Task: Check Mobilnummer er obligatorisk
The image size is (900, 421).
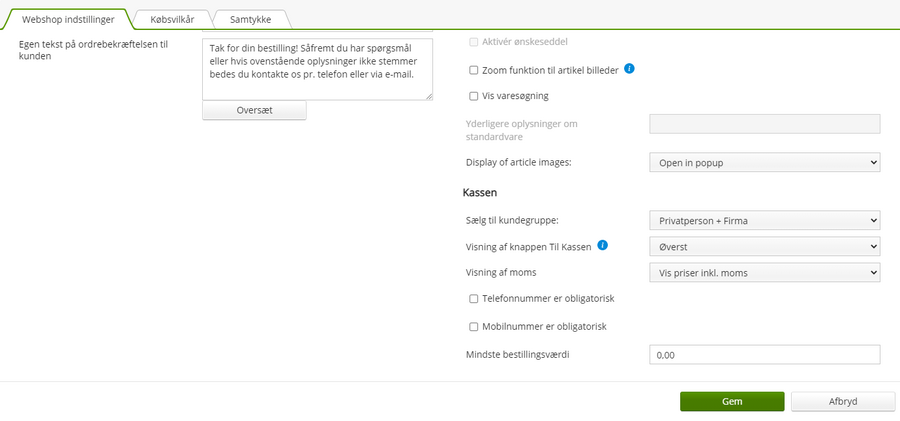Action: click(474, 326)
